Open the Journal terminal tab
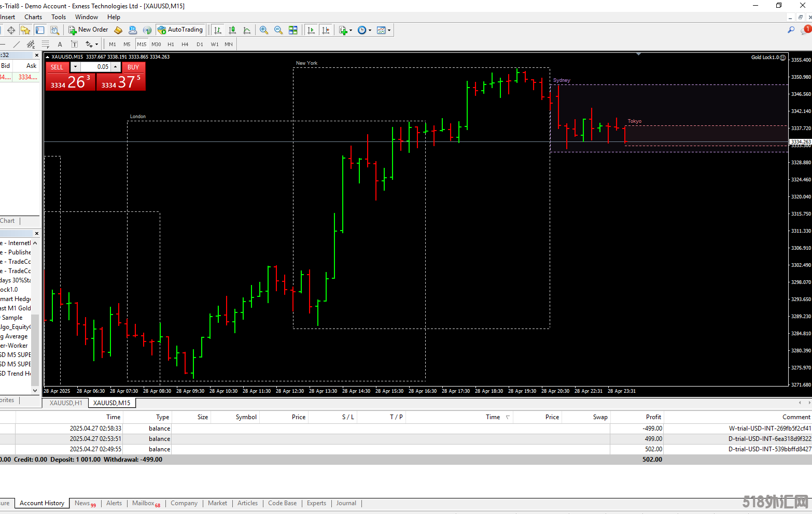This screenshot has height=514, width=812. point(346,503)
